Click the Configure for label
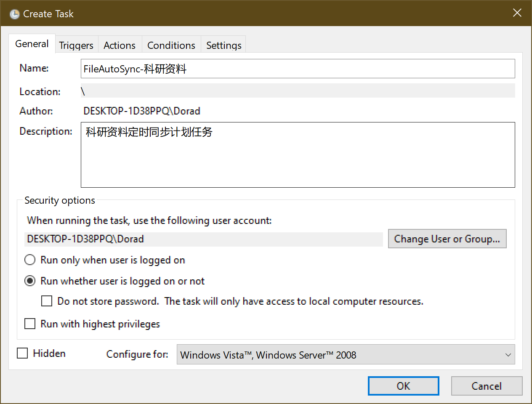532x404 pixels. 137,354
